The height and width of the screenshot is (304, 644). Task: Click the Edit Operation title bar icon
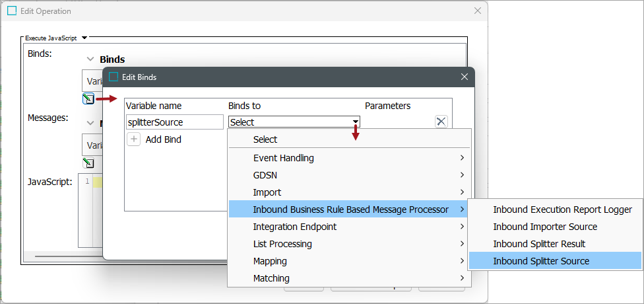click(x=12, y=11)
